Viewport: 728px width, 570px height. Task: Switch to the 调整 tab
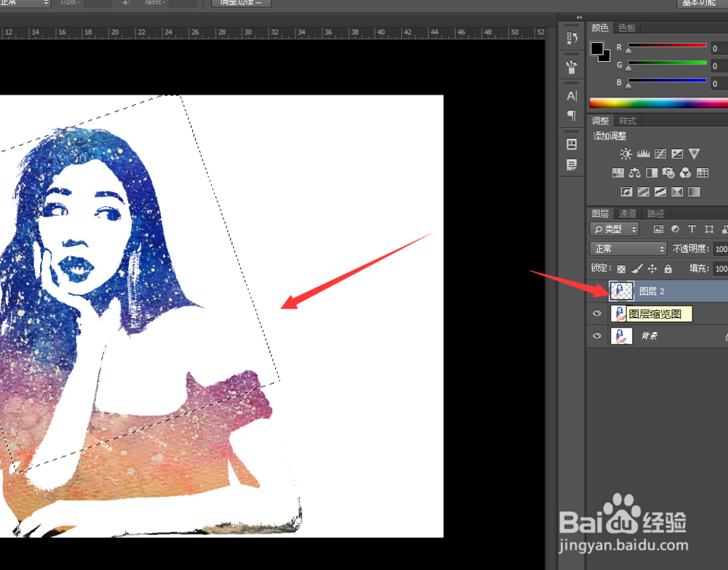[x=600, y=121]
